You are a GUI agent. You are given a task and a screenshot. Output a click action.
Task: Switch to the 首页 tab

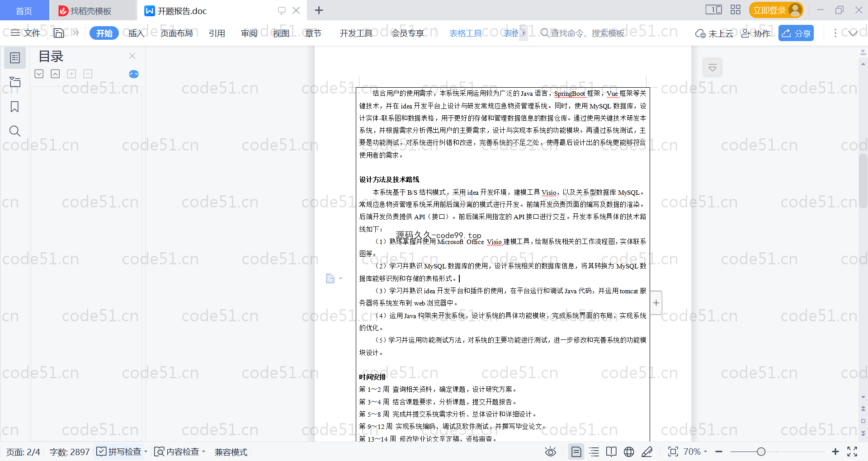click(x=24, y=11)
